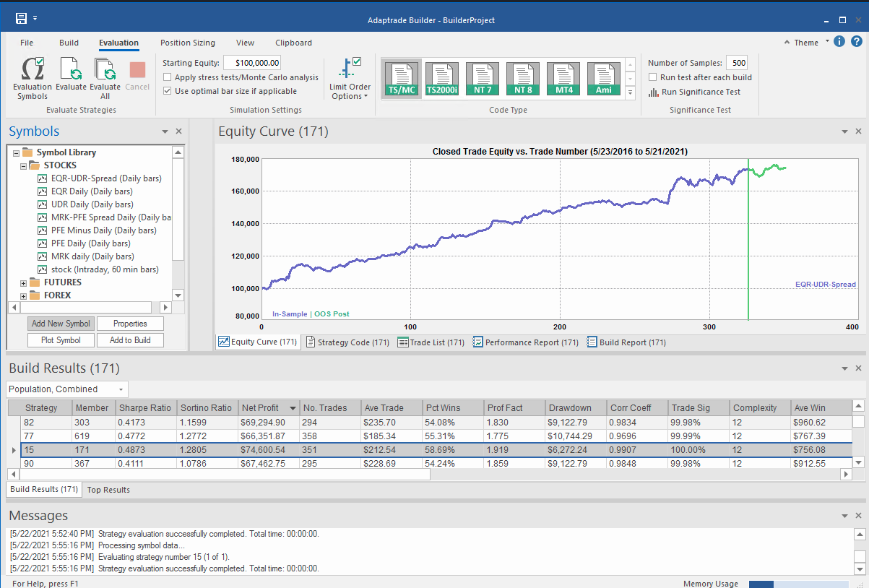Close the Equity Curve panel
Screen dimensions: 869x588
point(858,131)
